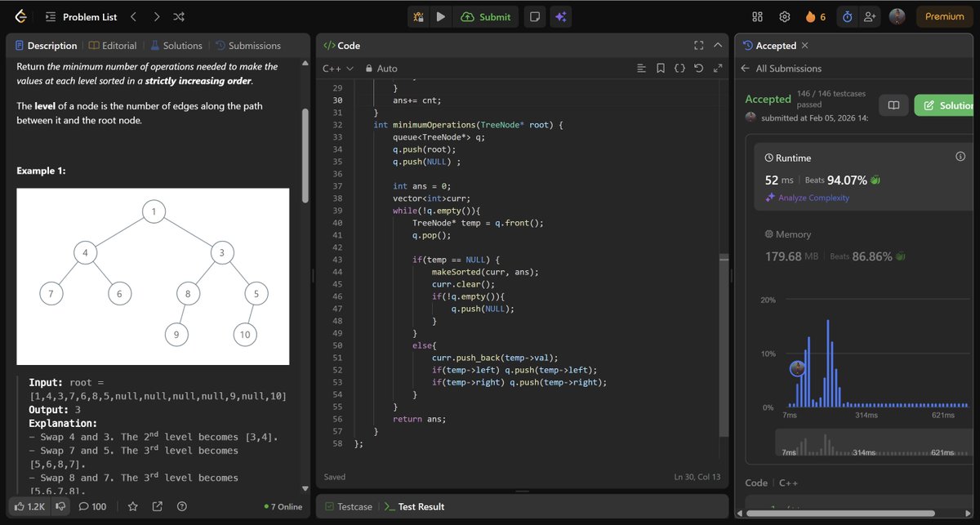This screenshot has width=980, height=525.
Task: Switch to the Description tab
Action: 47,46
